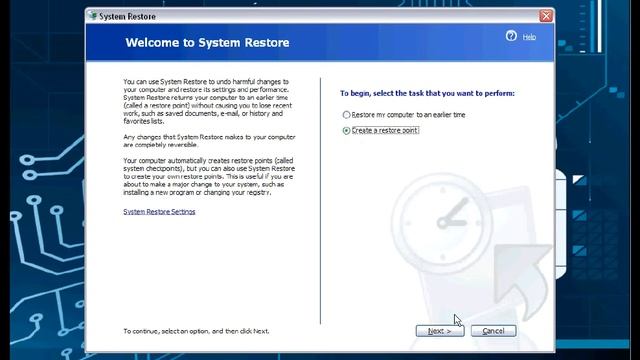
Task: Click 'To begin, select the task' text
Action: point(427,93)
